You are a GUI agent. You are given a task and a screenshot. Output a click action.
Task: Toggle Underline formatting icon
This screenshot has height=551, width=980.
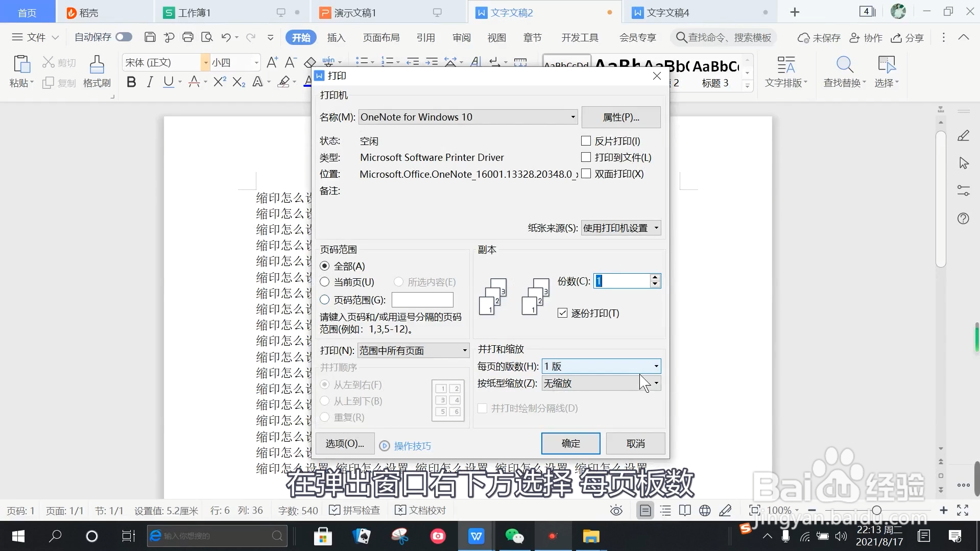click(x=169, y=82)
